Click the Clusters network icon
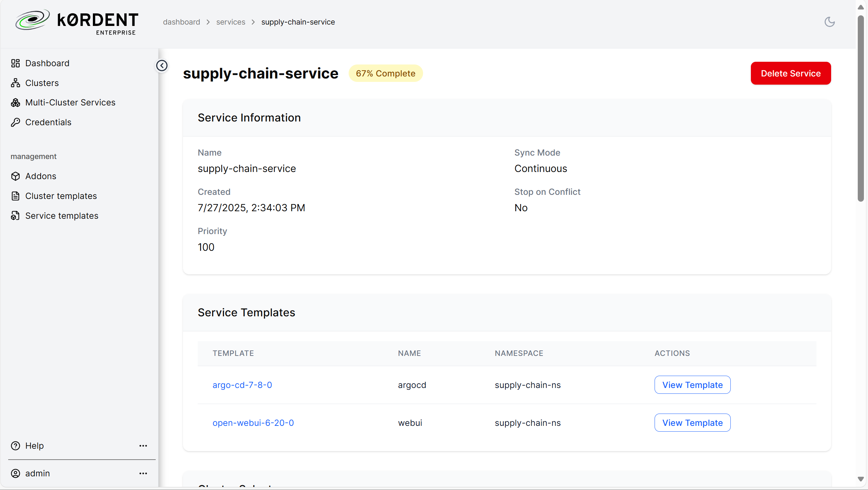Viewport: 868px width, 490px height. click(15, 83)
